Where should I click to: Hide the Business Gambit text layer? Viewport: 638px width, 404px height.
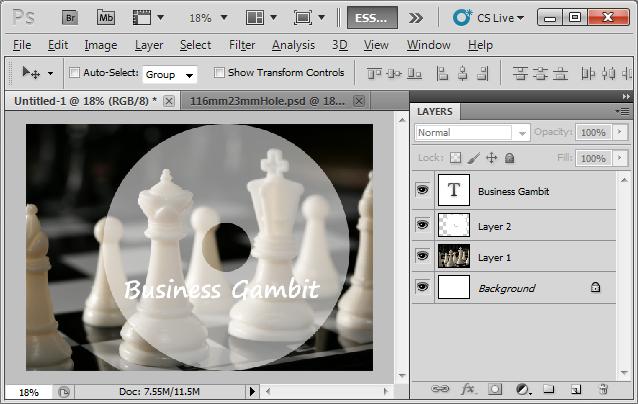pyautogui.click(x=422, y=191)
